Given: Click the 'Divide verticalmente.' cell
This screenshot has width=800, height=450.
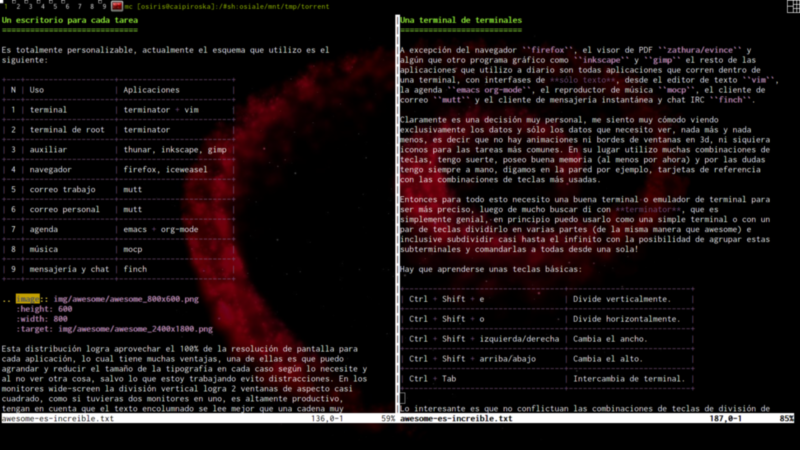Looking at the screenshot, I should (x=622, y=299).
